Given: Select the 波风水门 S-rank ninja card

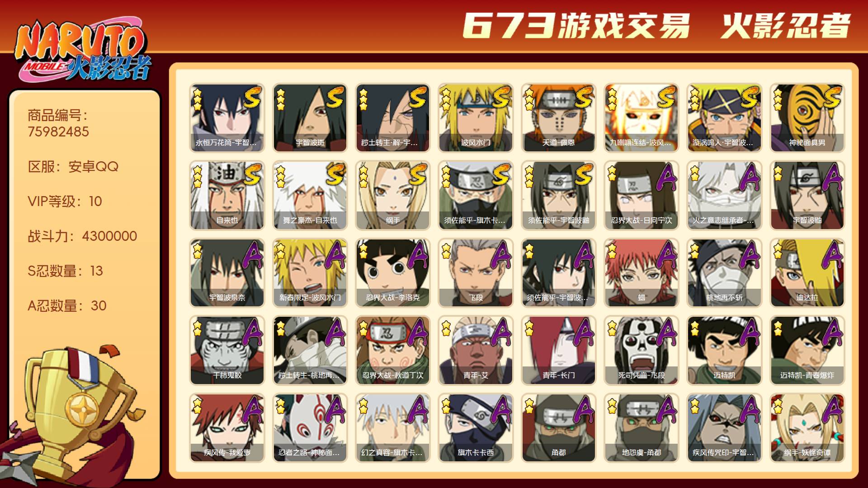Looking at the screenshot, I should pyautogui.click(x=476, y=118).
